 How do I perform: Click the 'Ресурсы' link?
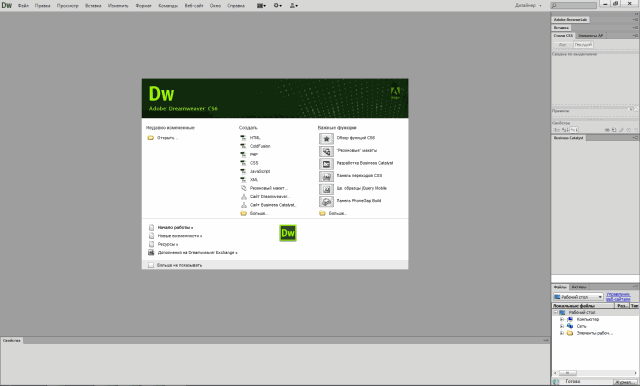coord(168,244)
